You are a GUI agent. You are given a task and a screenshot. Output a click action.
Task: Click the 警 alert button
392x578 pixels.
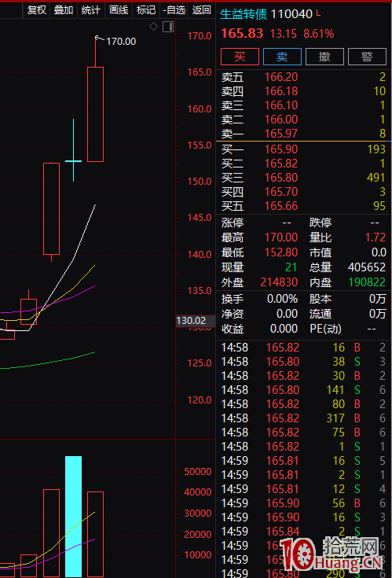coord(367,57)
